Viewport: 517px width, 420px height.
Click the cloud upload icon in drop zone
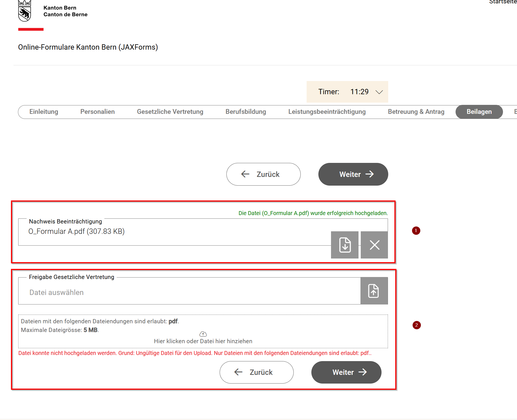point(203,334)
